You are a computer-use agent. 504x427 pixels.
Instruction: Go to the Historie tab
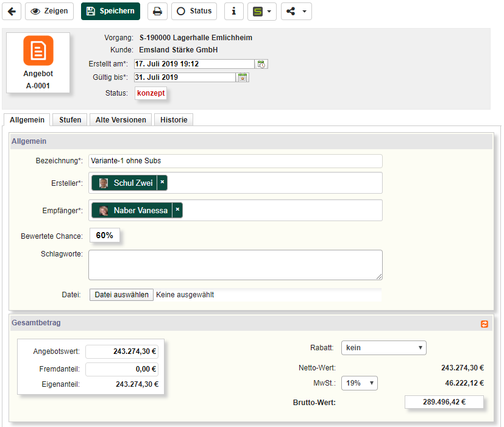click(x=174, y=120)
